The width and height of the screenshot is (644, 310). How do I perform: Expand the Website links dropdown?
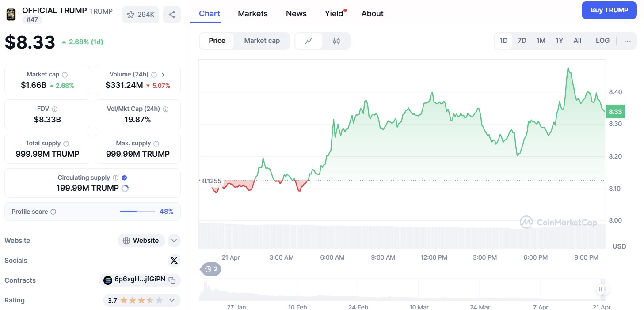[174, 241]
